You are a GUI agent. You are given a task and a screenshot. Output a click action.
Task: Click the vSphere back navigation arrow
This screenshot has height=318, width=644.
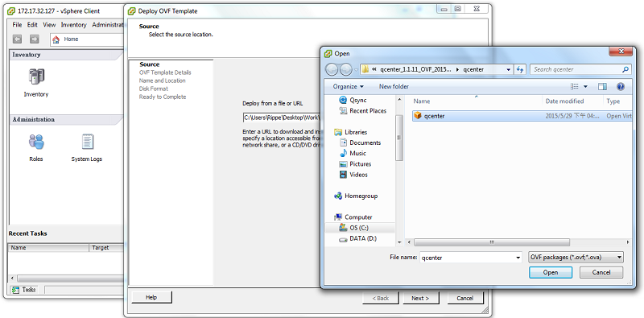[x=17, y=39]
